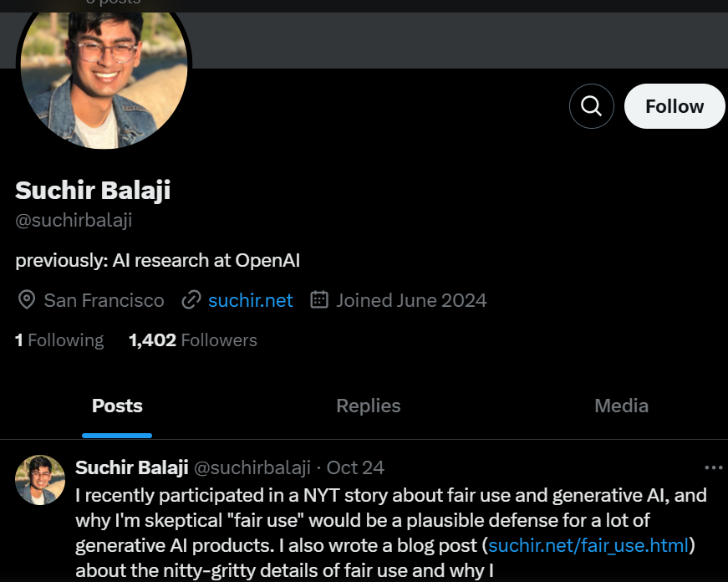Click the search icon on the profile
Image resolution: width=728 pixels, height=582 pixels.
pos(591,106)
